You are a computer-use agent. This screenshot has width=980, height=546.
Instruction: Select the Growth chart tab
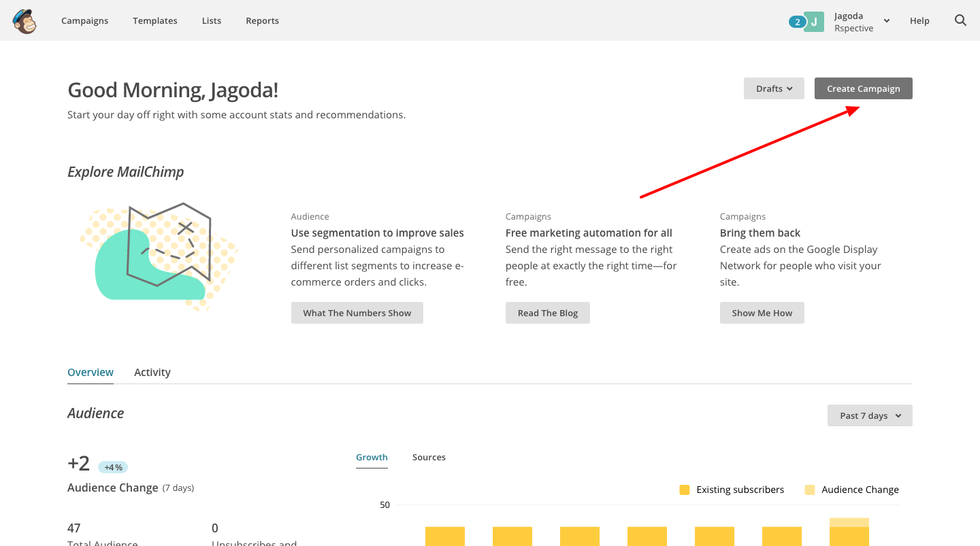click(372, 457)
